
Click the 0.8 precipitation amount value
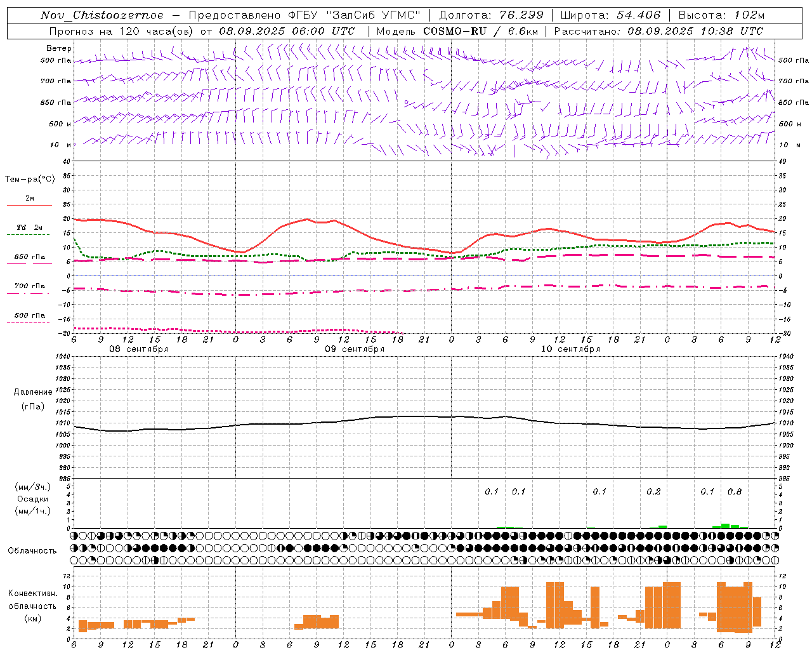pyautogui.click(x=735, y=492)
